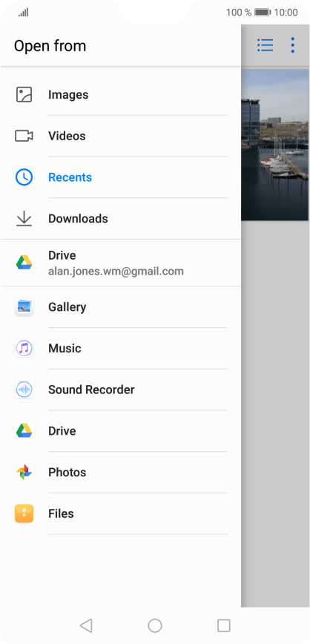Open Drive account alan.jones.wm@gmail.com
This screenshot has height=644, width=310.
coord(121,263)
